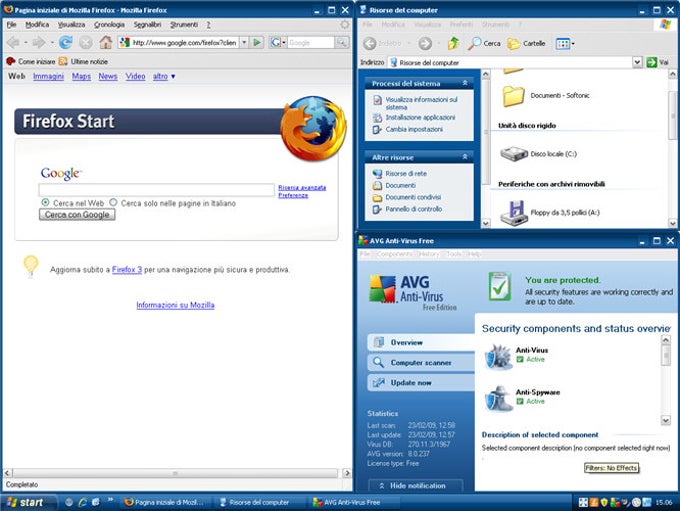
Task: Toggle Explorer 'Cartelle' folders pane
Action: point(526,43)
